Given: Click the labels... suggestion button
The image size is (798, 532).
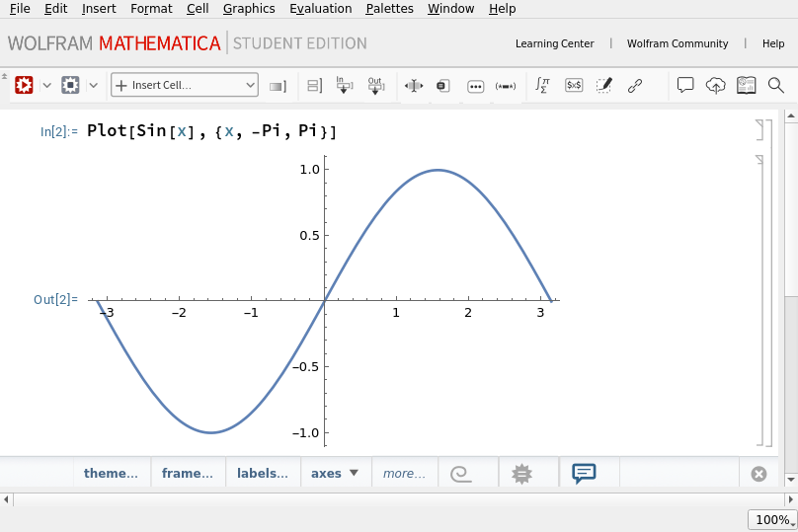Looking at the screenshot, I should pos(263,473).
